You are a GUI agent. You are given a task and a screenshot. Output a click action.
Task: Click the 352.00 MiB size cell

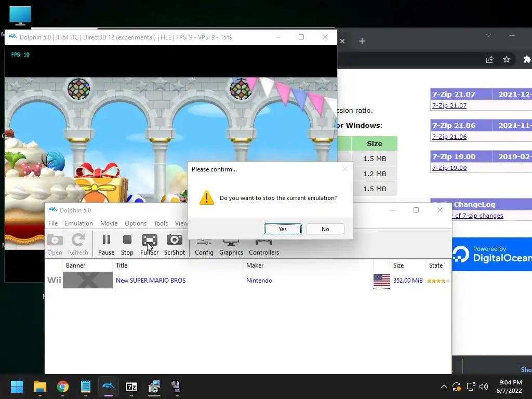[408, 280]
